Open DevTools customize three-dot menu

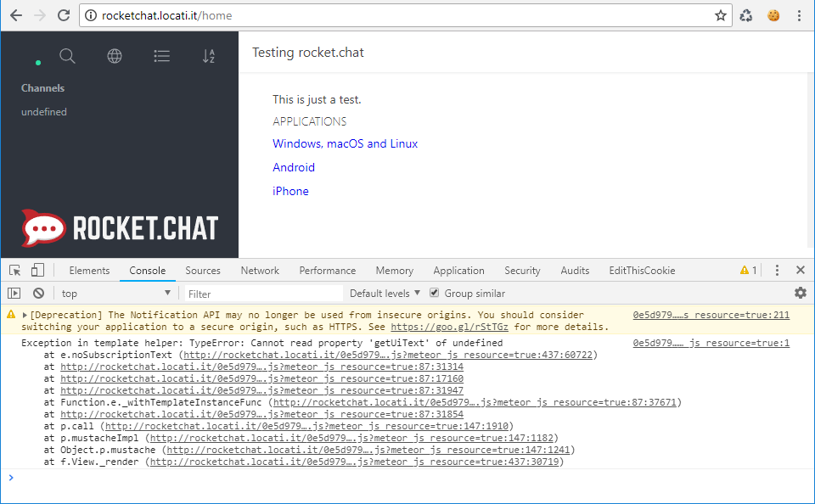(777, 270)
